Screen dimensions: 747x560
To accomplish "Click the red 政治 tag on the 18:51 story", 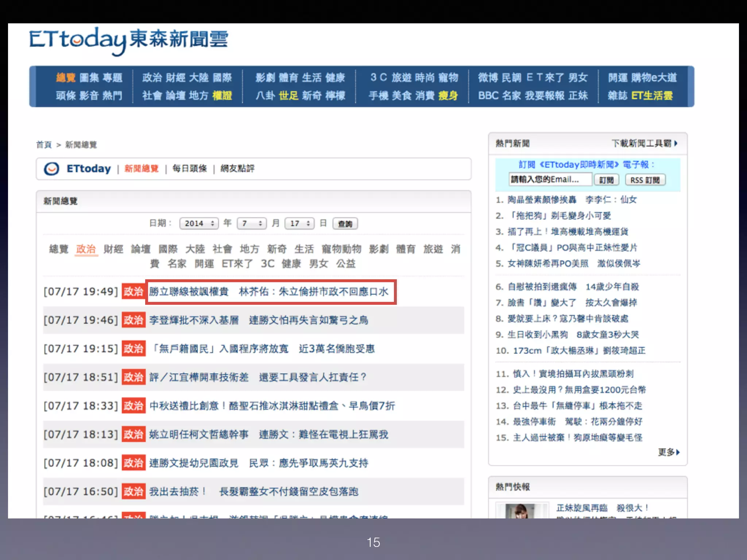I will 133,377.
